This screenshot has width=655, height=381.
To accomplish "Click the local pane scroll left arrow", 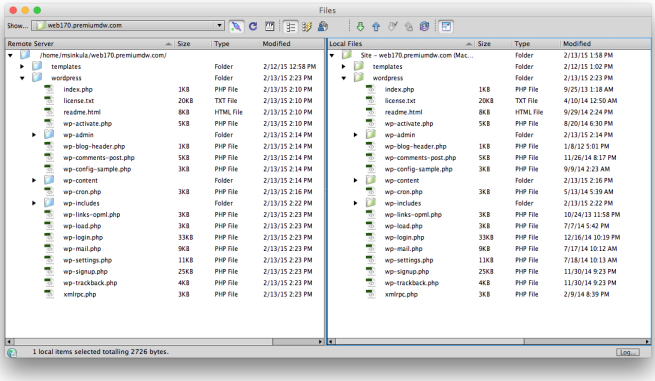I will 331,342.
